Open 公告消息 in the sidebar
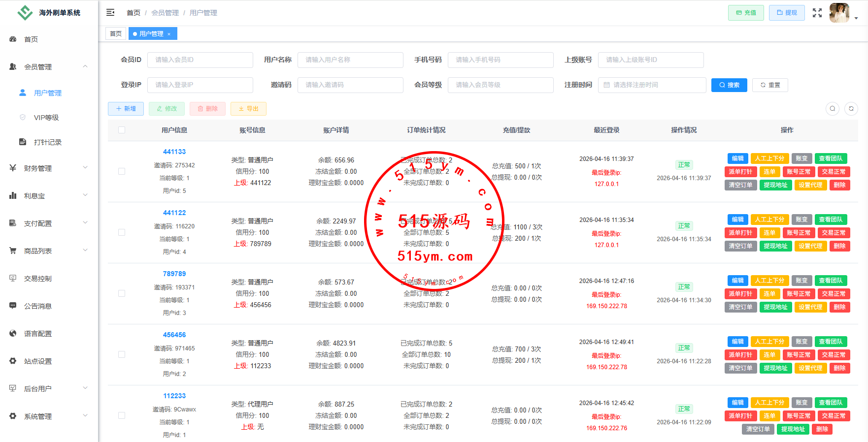868x442 pixels. click(x=38, y=306)
